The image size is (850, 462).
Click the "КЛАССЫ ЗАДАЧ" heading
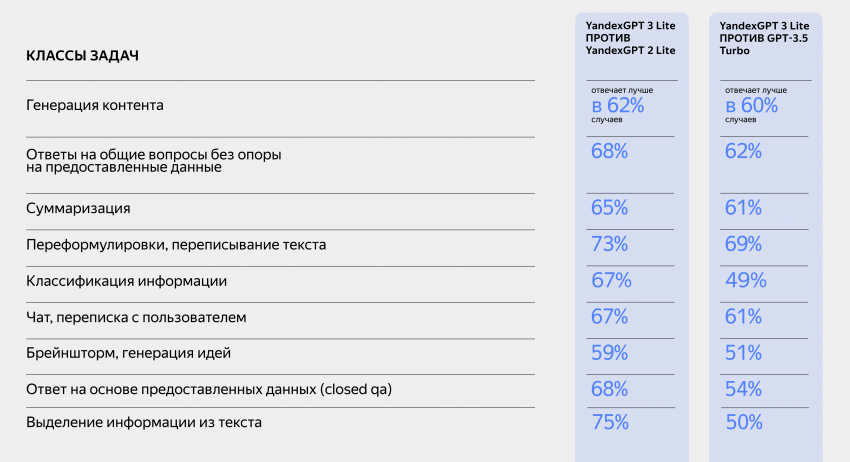(x=82, y=56)
